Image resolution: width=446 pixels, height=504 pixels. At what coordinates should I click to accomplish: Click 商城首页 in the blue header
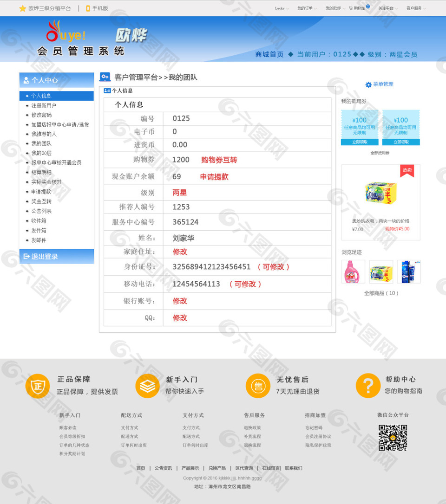coord(269,54)
